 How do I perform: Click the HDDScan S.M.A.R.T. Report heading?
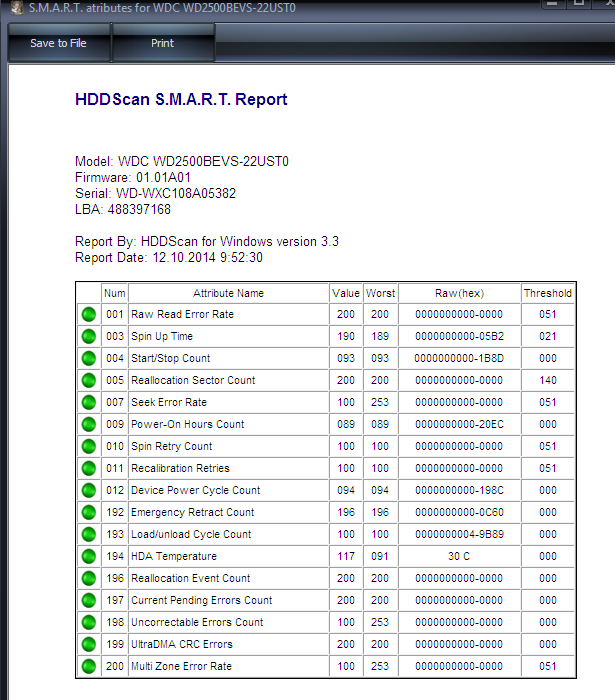point(181,99)
